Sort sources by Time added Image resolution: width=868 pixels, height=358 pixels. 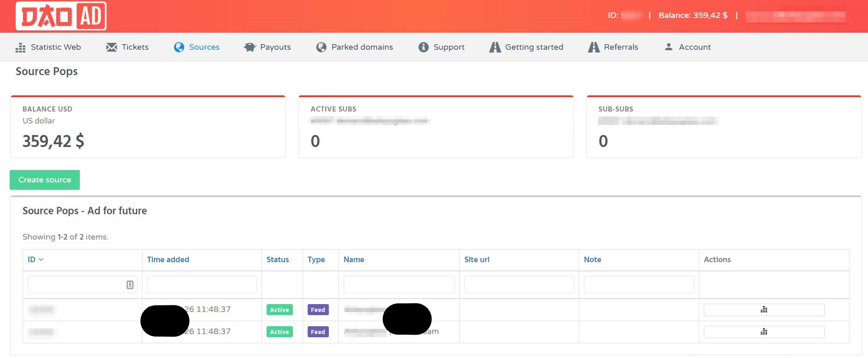(x=168, y=259)
